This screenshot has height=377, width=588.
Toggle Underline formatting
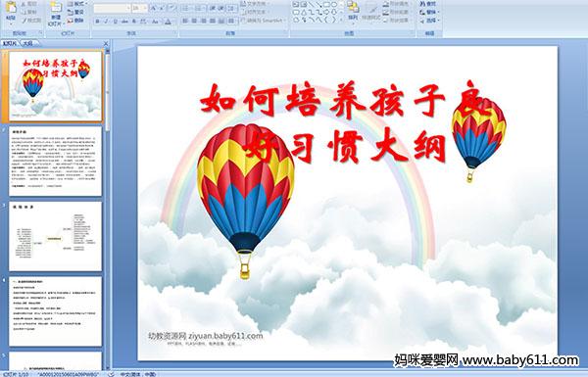click(x=115, y=22)
